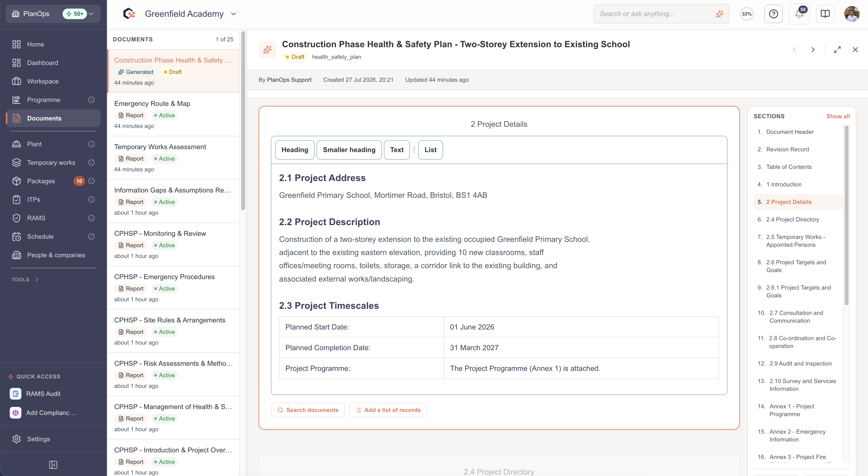Click the AI sparkle icon in search
868x476 pixels.
pos(719,14)
